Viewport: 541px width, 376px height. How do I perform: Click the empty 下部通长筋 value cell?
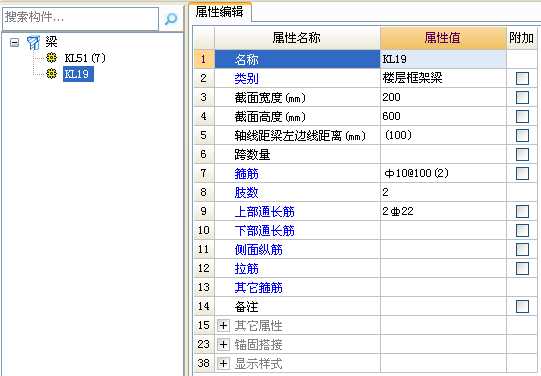(443, 230)
